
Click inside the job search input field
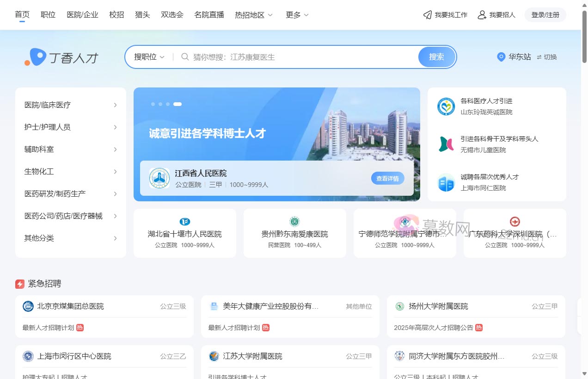tap(287, 57)
